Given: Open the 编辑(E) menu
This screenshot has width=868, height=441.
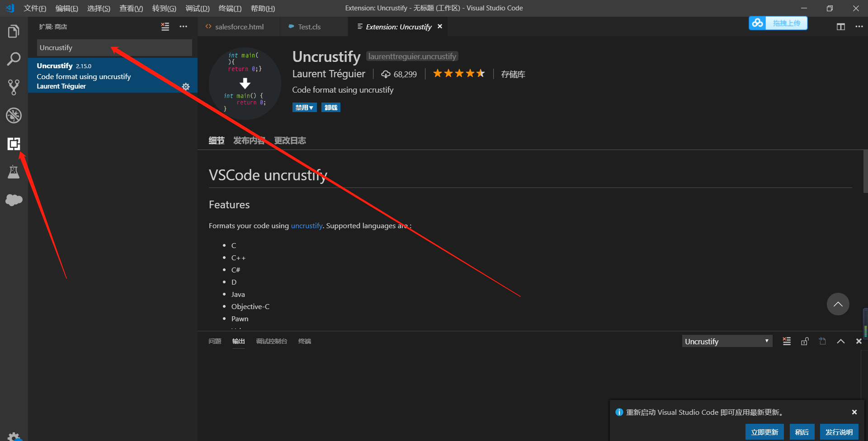Looking at the screenshot, I should click(67, 8).
